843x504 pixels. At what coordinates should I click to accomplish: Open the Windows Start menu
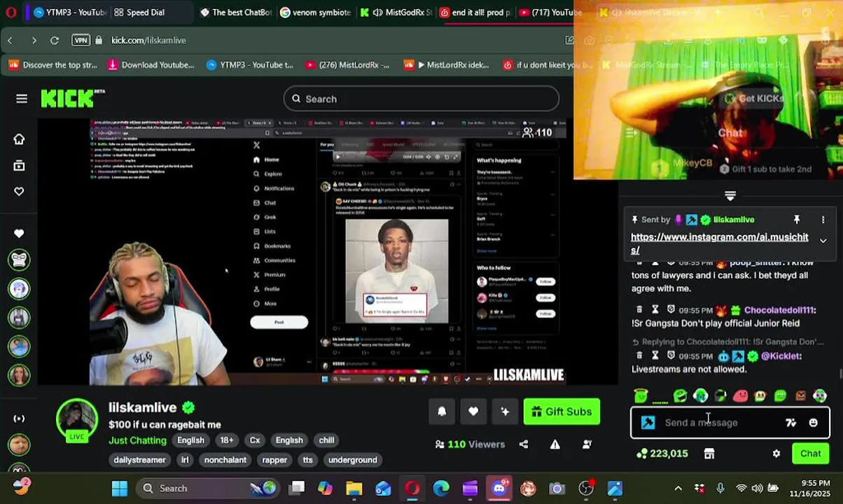(x=120, y=488)
